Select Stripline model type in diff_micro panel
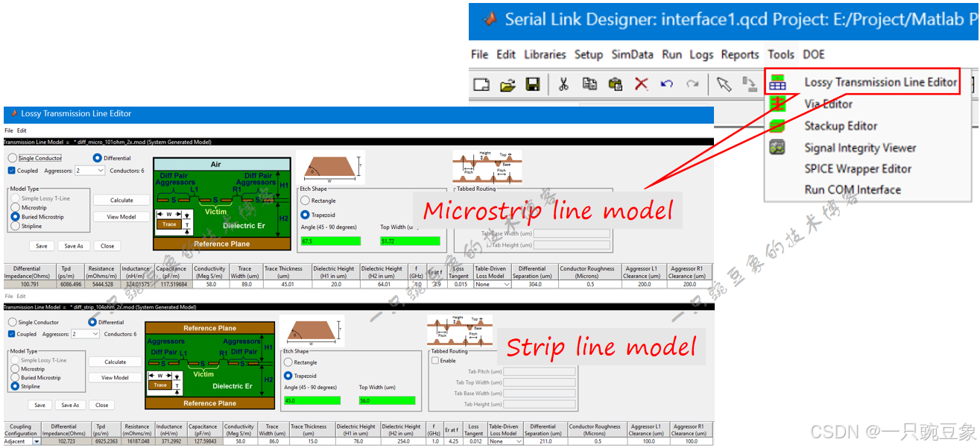Screen dimensions: 980x448 pos(15,226)
